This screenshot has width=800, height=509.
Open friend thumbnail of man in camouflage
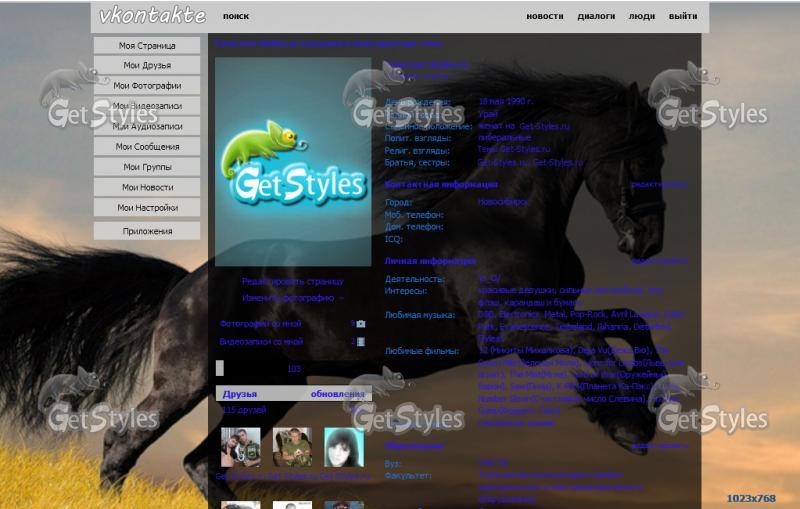click(292, 447)
